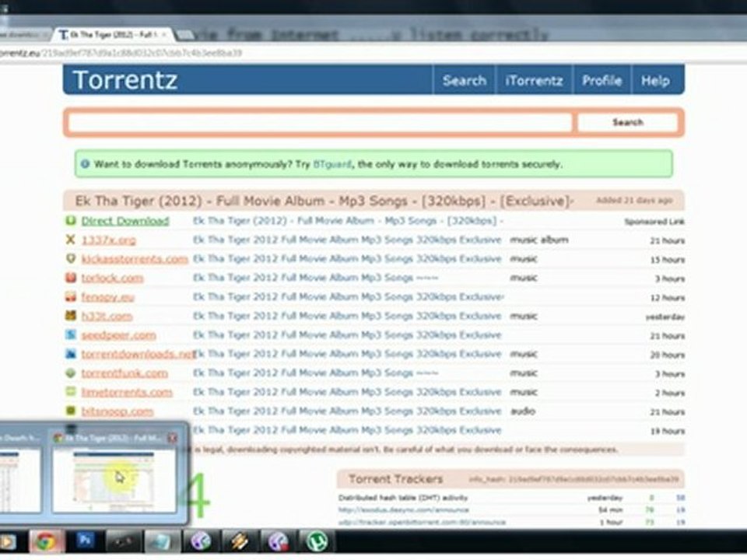
Task: Click the tracker.openbittorrent.com announce URL
Action: click(422, 523)
